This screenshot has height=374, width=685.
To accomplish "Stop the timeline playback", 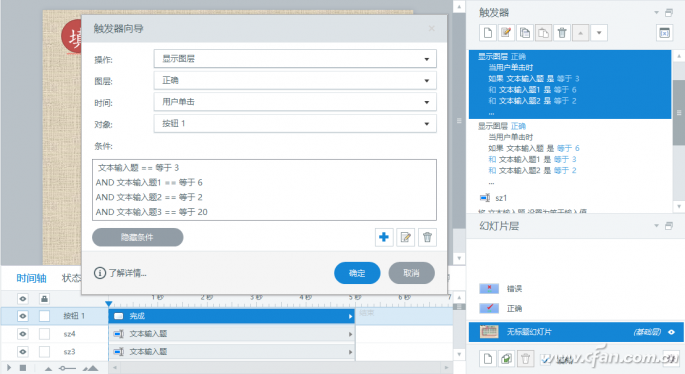I will coord(23,368).
